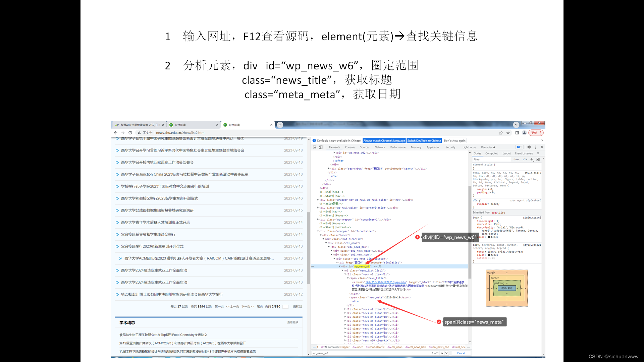
Task: Cancel the DevTools element search
Action: click(x=461, y=353)
